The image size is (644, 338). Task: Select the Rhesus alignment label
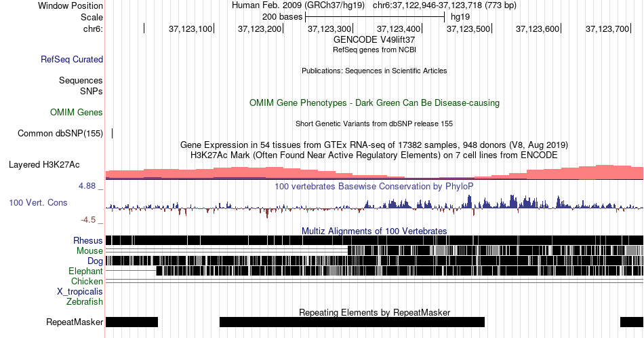(88, 240)
